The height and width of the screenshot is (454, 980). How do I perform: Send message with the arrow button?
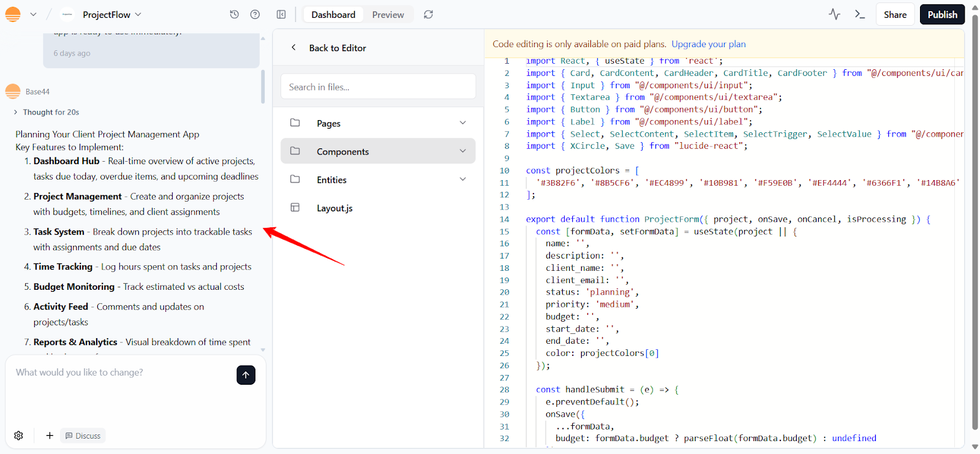click(246, 375)
